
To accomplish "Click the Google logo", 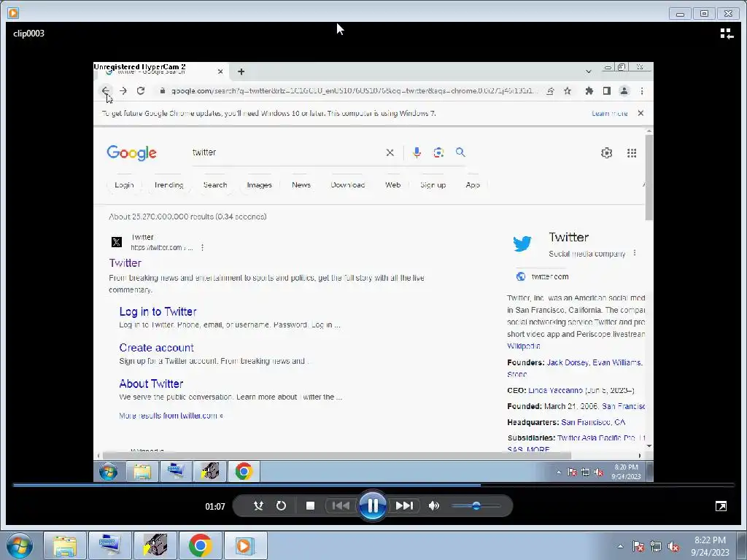I will pyautogui.click(x=131, y=153).
